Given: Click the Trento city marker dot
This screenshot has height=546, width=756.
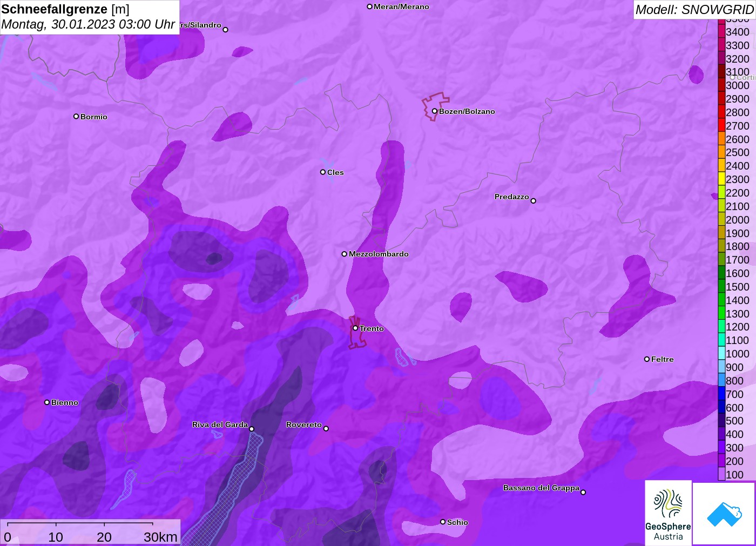Looking at the screenshot, I should point(355,328).
